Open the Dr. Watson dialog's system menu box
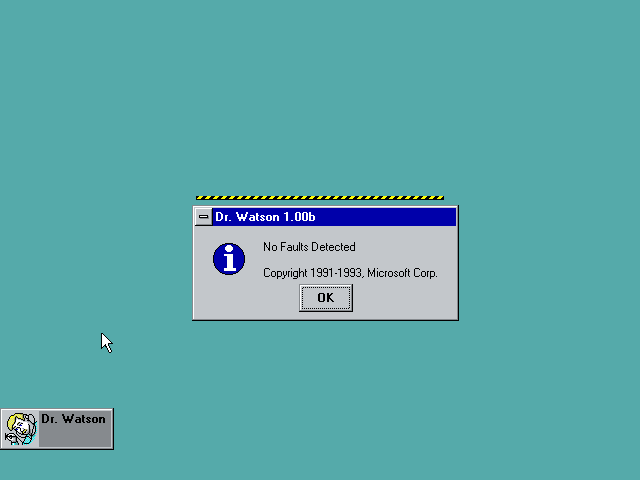Image resolution: width=640 pixels, height=480 pixels. click(x=203, y=217)
